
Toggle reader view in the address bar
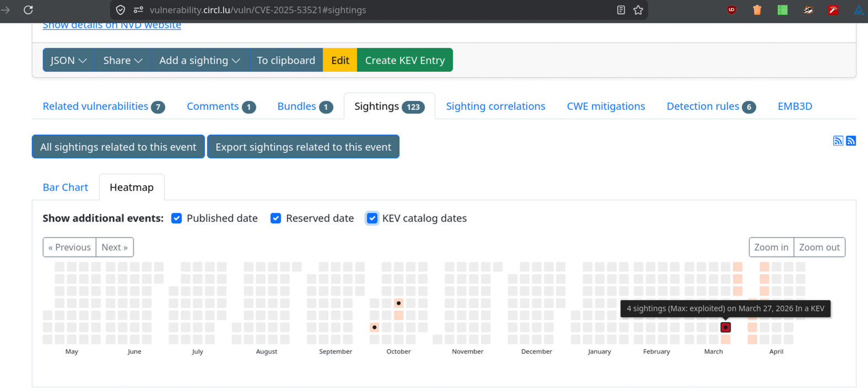click(x=621, y=10)
